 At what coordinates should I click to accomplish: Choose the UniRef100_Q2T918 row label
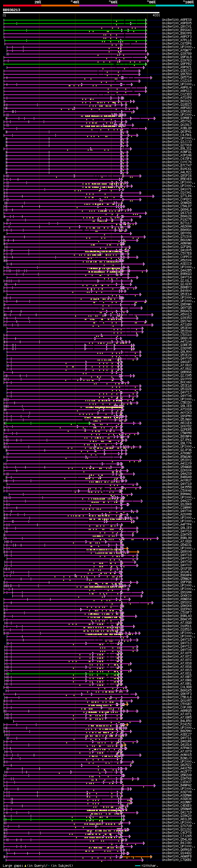point(177,145)
